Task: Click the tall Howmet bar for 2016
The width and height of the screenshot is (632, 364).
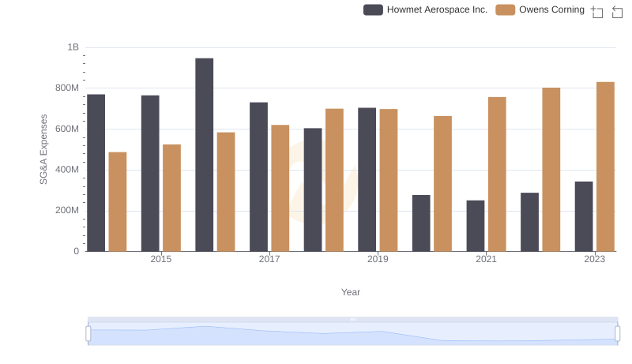Action: point(205,155)
